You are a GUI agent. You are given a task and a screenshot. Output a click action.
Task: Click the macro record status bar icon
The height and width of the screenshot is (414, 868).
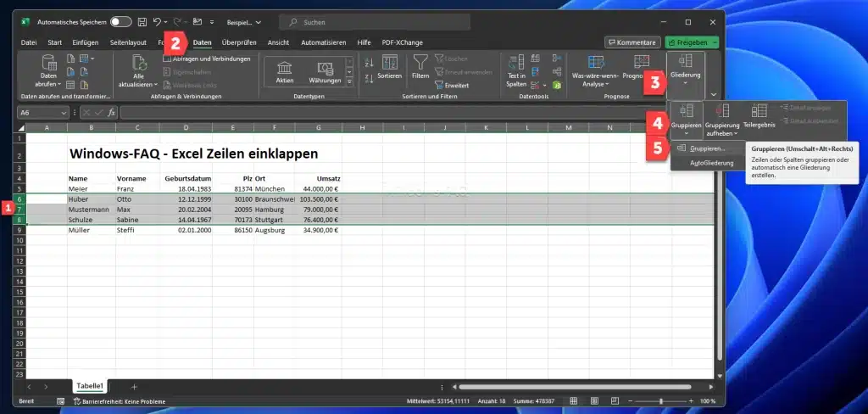60,401
